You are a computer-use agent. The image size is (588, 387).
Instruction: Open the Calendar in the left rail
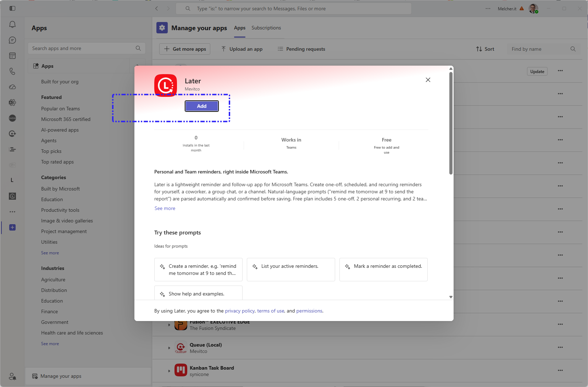point(12,56)
